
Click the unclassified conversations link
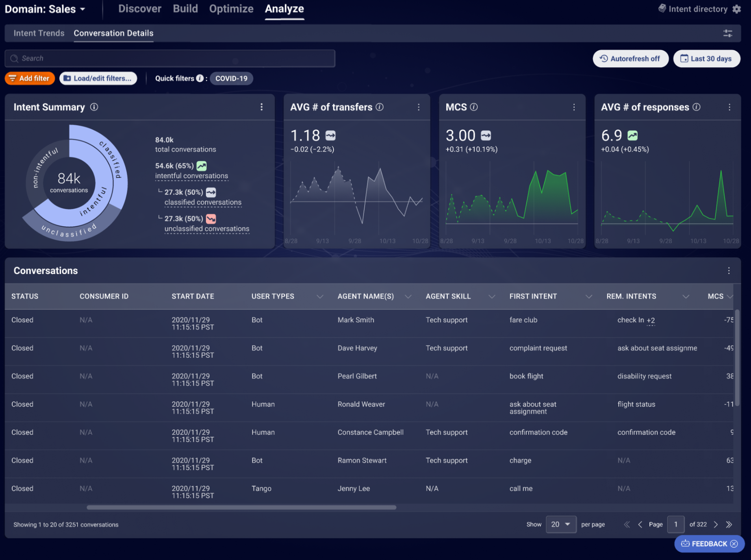coord(207,229)
